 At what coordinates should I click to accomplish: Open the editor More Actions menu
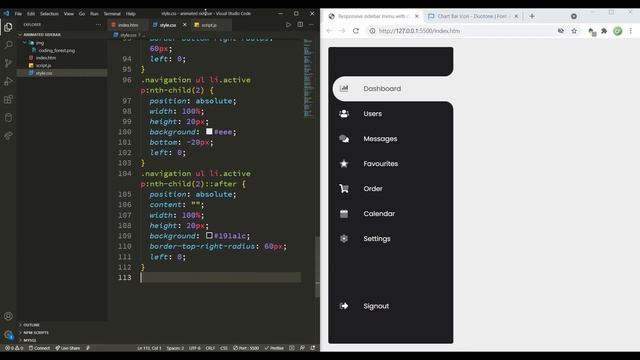coord(311,24)
